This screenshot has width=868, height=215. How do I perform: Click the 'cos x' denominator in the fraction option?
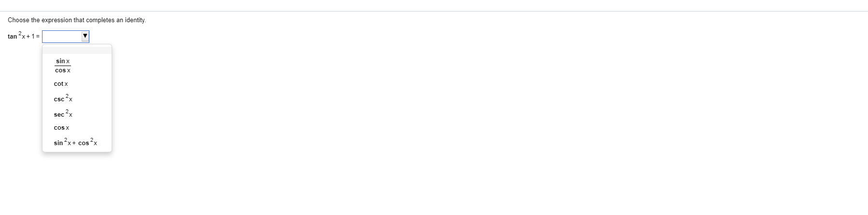click(x=63, y=70)
